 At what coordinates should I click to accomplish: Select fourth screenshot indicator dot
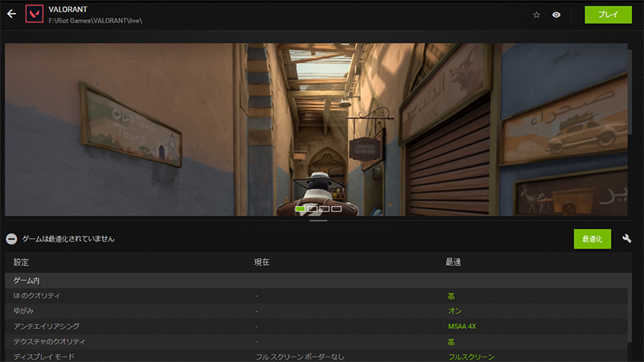336,208
